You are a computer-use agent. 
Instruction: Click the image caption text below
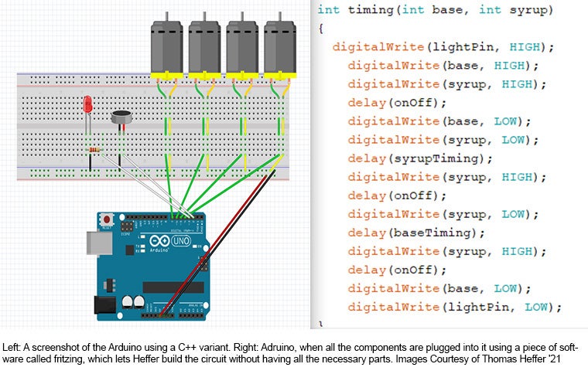(x=292, y=352)
